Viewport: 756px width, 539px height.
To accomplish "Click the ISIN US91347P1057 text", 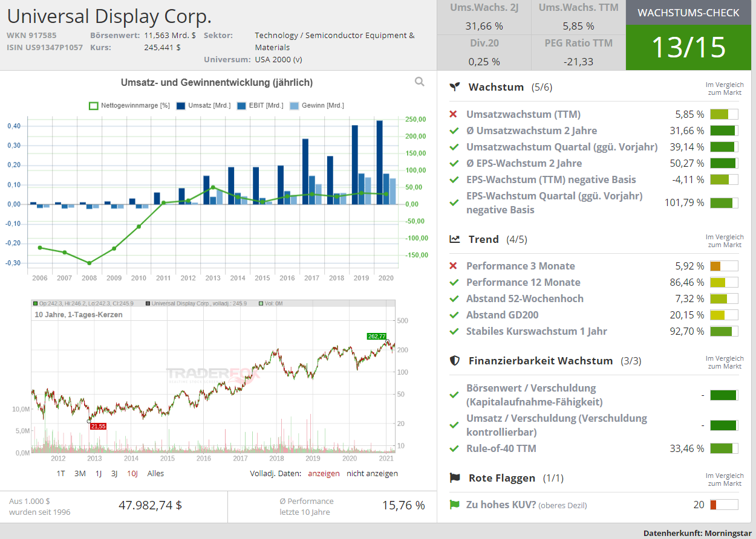I will 45,48.
